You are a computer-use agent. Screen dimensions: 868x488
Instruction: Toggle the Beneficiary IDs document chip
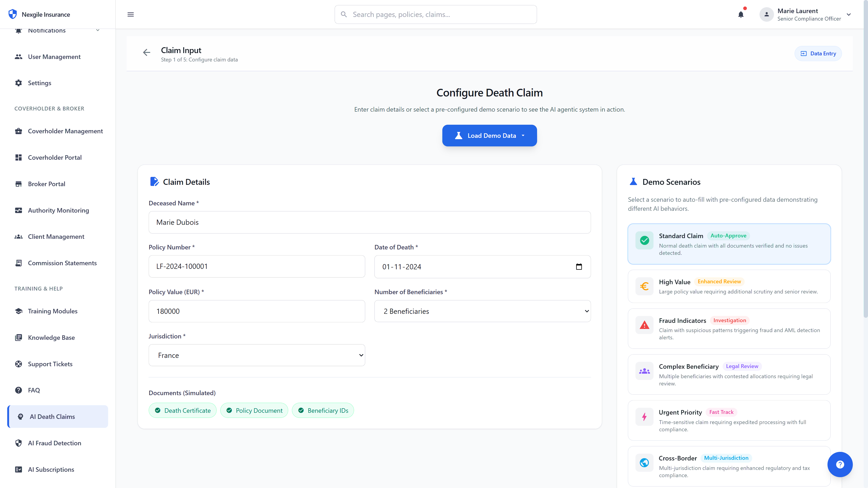pyautogui.click(x=323, y=410)
